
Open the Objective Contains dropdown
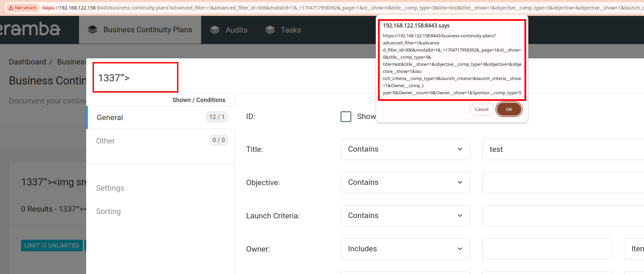click(x=405, y=182)
